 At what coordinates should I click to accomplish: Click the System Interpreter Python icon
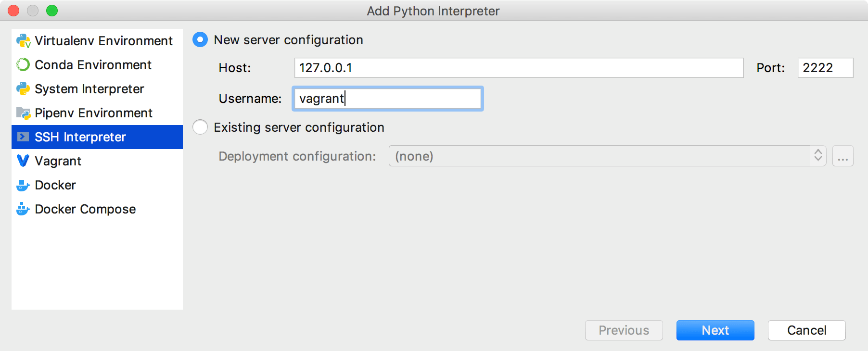pyautogui.click(x=23, y=89)
